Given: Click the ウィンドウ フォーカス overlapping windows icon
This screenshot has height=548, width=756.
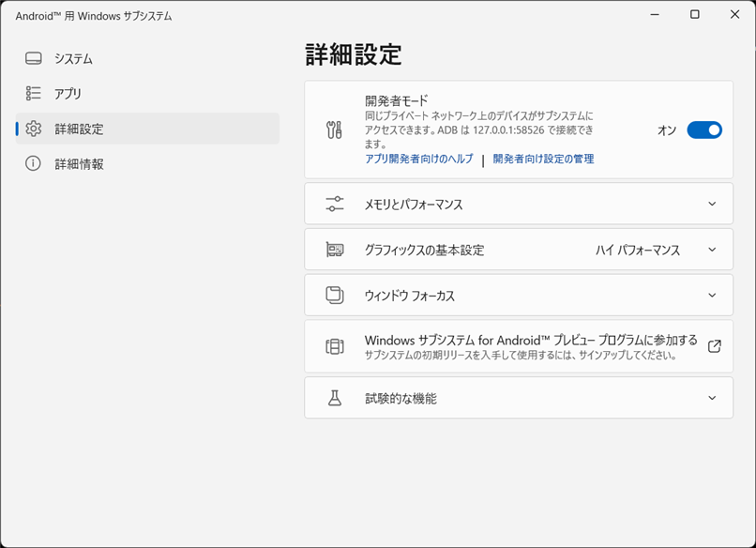Looking at the screenshot, I should pos(335,296).
